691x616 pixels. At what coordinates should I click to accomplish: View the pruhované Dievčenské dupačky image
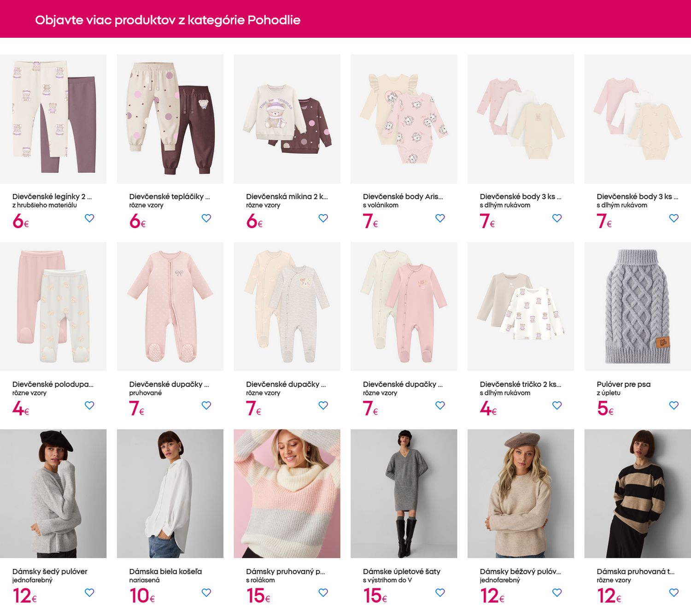(170, 306)
